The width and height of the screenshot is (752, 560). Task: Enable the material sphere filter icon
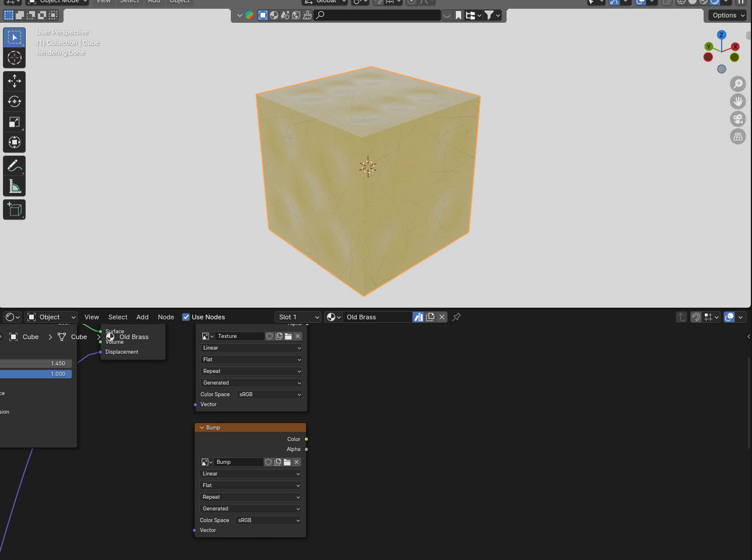(274, 15)
